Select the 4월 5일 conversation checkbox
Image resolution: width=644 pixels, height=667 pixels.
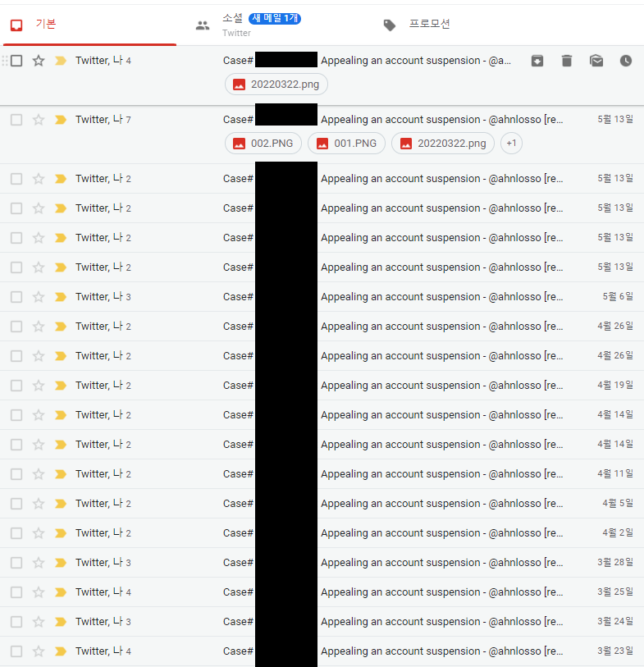(16, 504)
